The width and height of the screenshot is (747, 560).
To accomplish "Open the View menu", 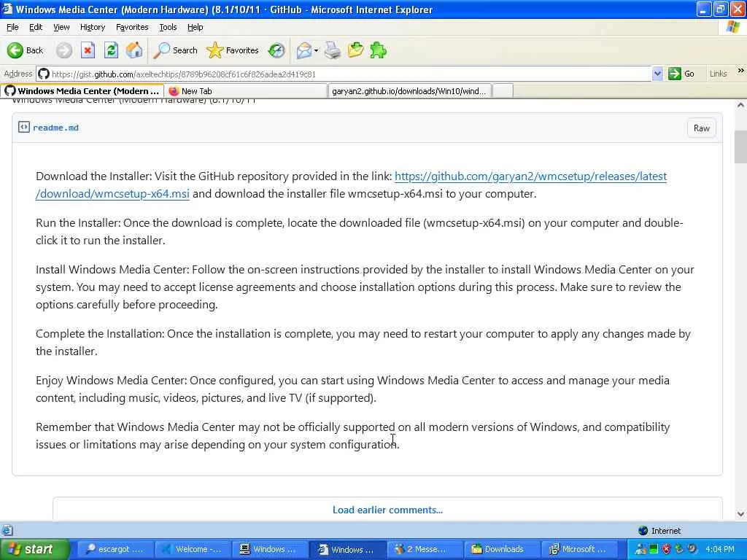I will [x=61, y=27].
